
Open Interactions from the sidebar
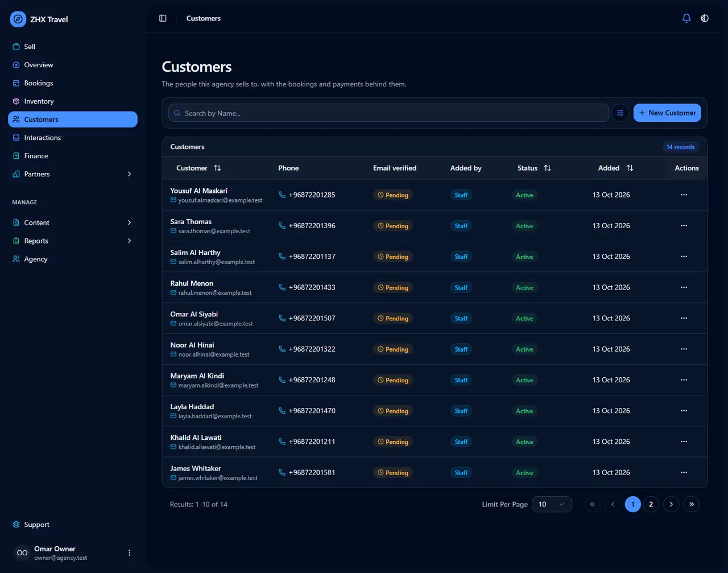tap(73, 138)
